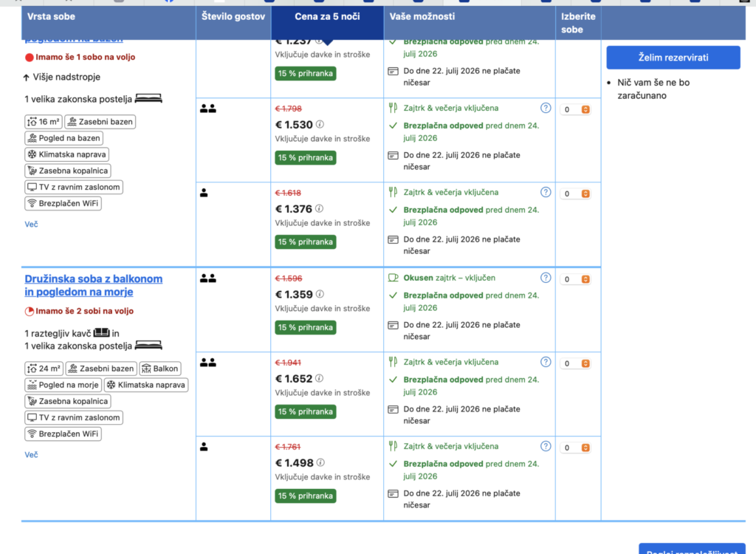Click the info icon beside the € 1.498 price
Image resolution: width=756 pixels, height=554 pixels.
(320, 462)
